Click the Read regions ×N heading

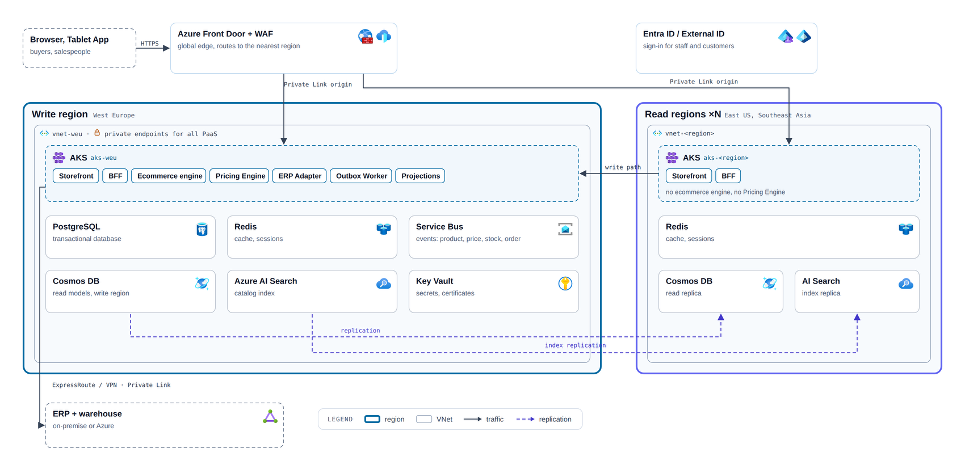point(683,115)
